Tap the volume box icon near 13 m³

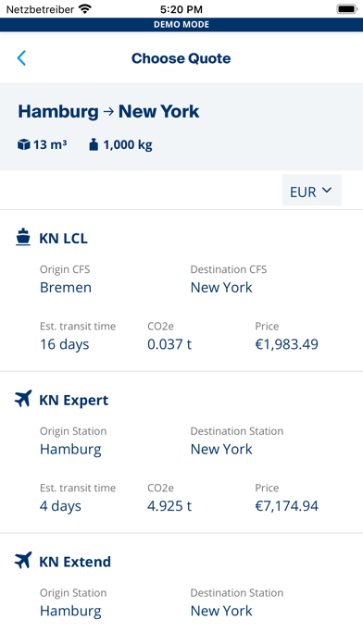tap(24, 144)
